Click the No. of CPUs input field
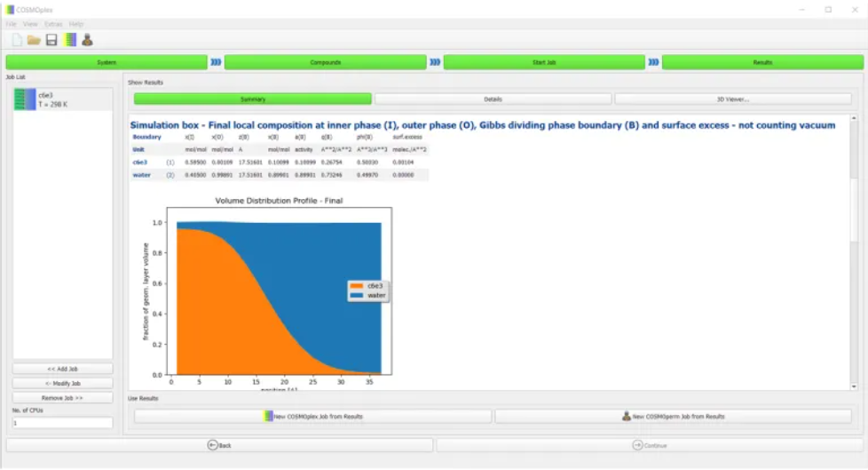 click(62, 423)
